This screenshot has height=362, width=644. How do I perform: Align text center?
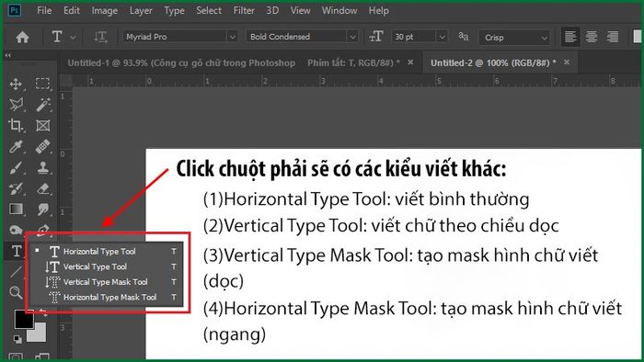click(x=592, y=37)
